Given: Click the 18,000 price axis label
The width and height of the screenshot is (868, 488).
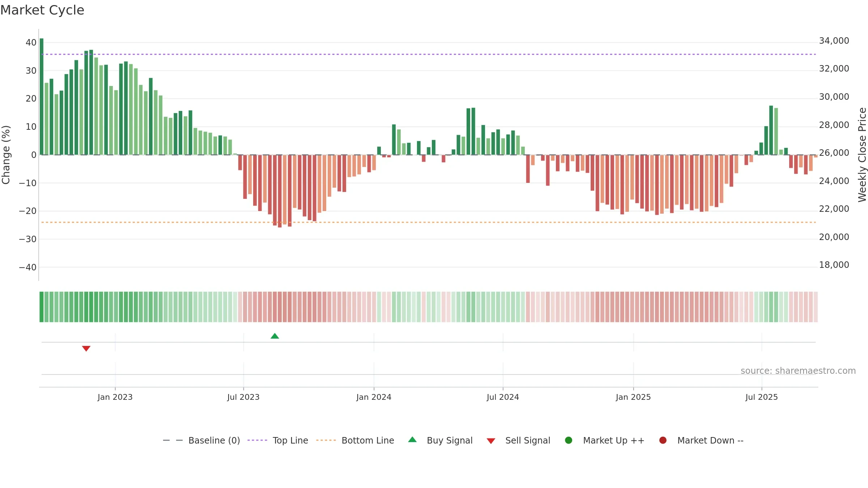Looking at the screenshot, I should [x=834, y=265].
